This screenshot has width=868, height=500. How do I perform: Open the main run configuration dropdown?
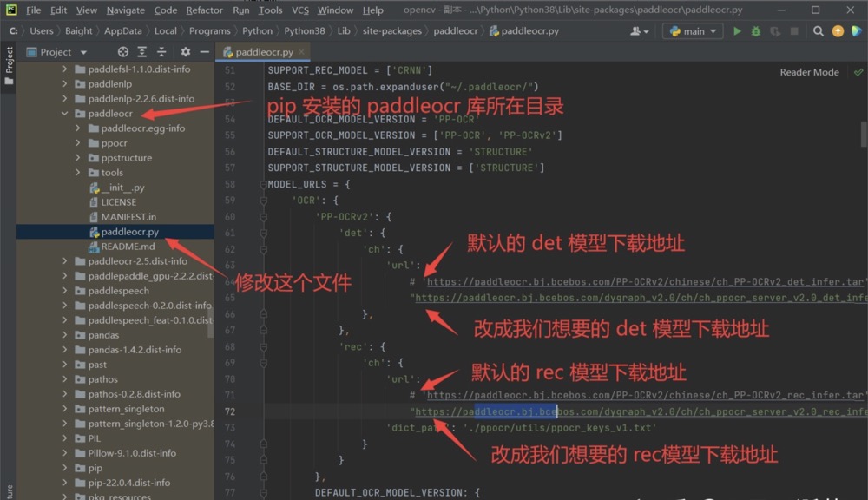pyautogui.click(x=693, y=31)
